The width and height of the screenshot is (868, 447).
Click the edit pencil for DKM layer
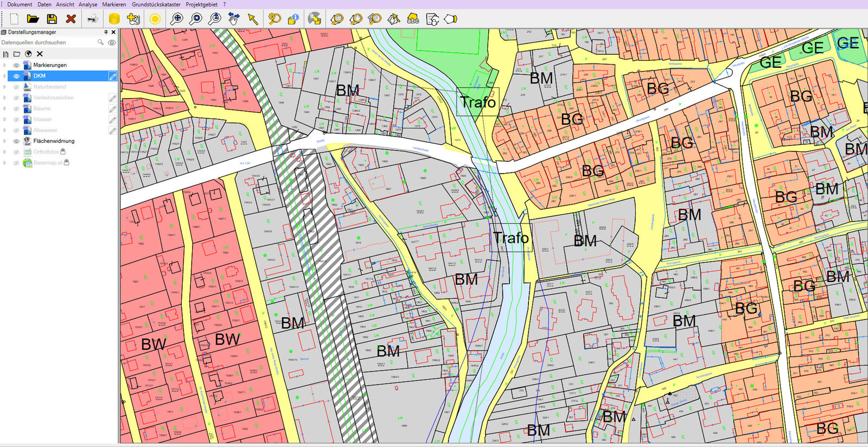(x=112, y=76)
